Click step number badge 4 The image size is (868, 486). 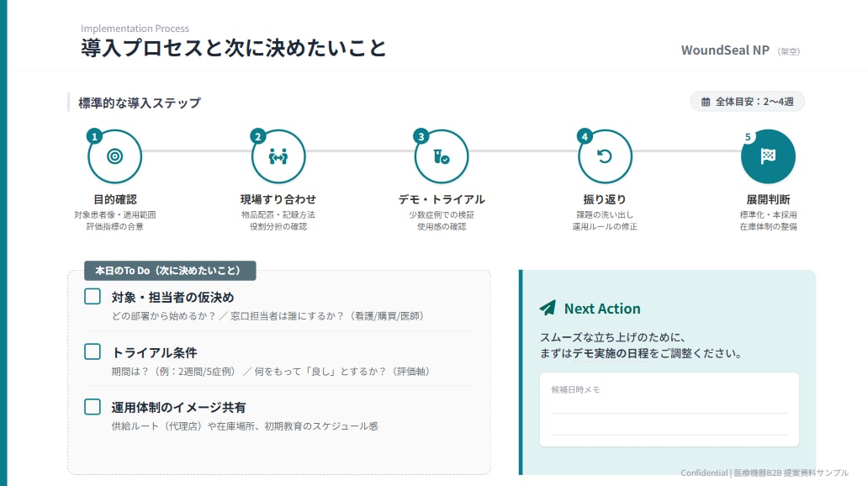(x=585, y=136)
